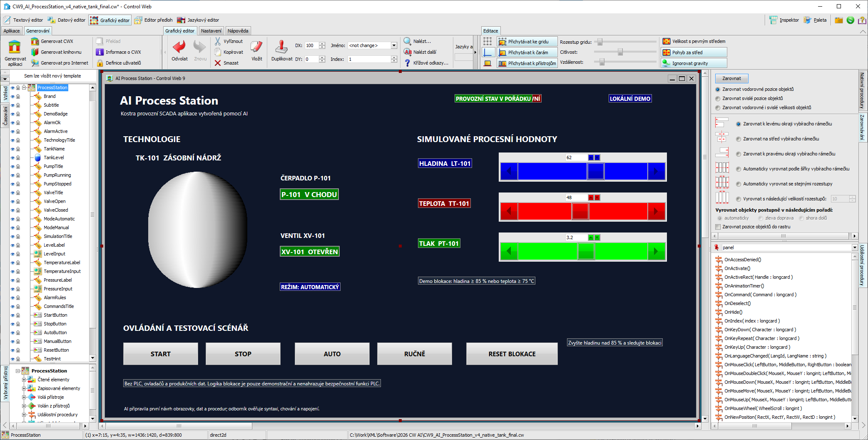Click the DX value input field
The height and width of the screenshot is (440, 868).
click(x=311, y=45)
